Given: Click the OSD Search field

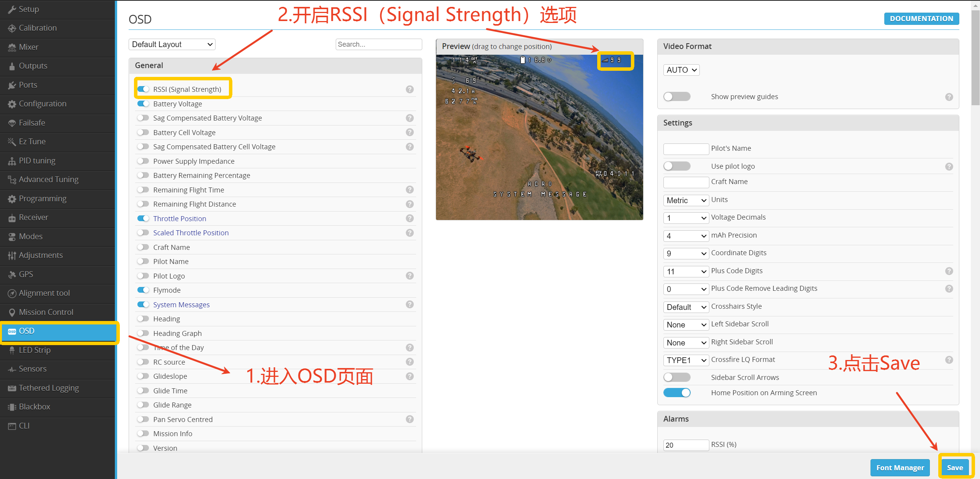Looking at the screenshot, I should tap(379, 44).
